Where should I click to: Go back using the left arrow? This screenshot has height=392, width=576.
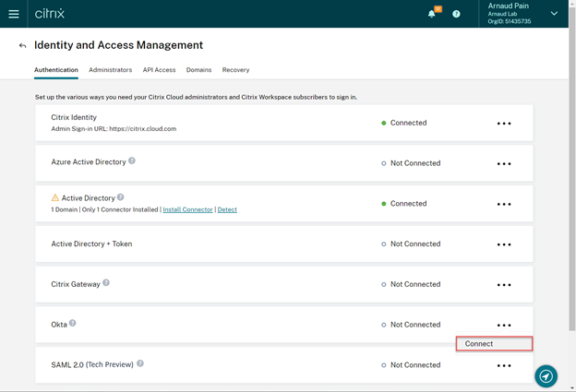click(22, 45)
